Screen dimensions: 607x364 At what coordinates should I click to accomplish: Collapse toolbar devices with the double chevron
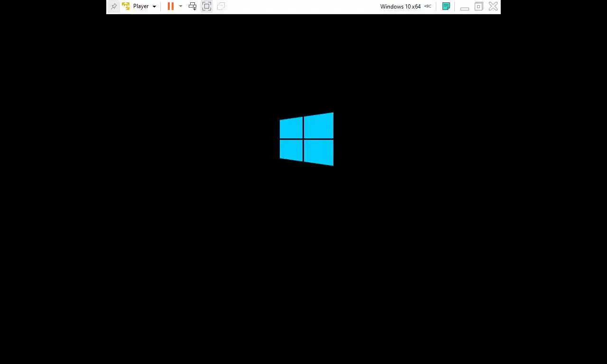pos(428,7)
